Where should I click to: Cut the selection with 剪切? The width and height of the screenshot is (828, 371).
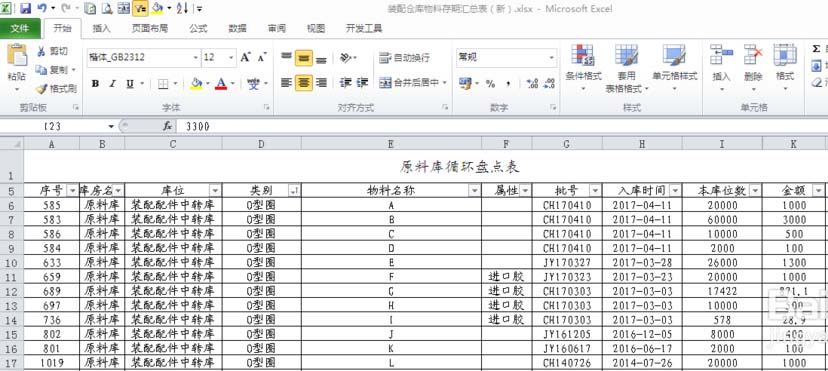(52, 52)
